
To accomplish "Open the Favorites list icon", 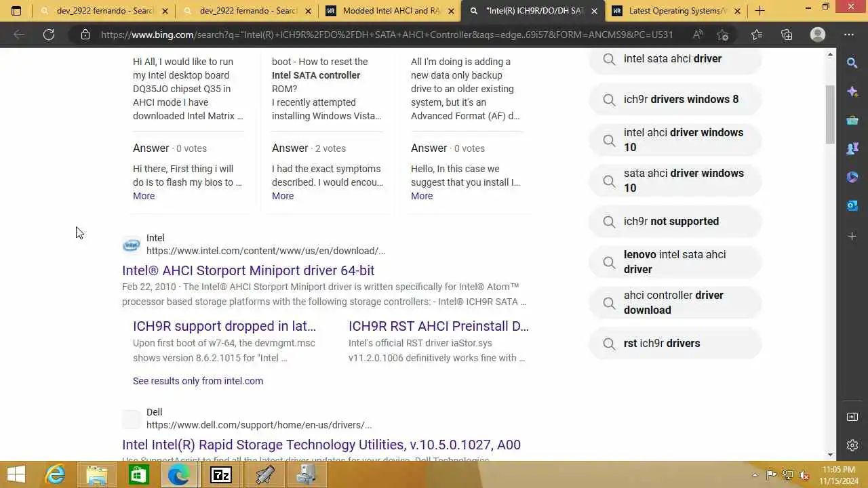I will coord(757,35).
